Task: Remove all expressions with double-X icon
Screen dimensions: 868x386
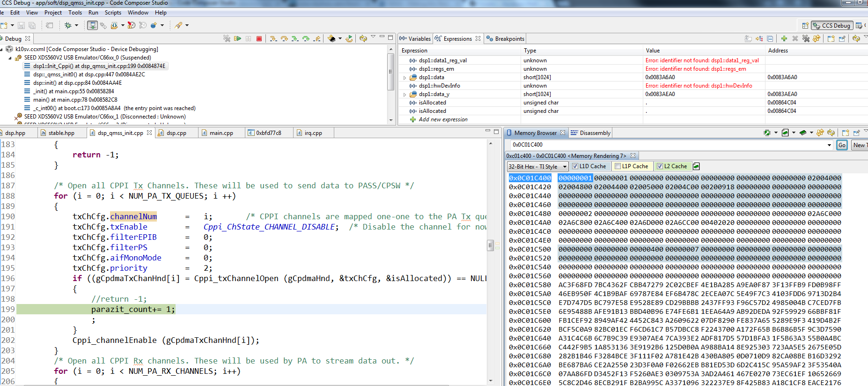Action: pyautogui.click(x=806, y=38)
